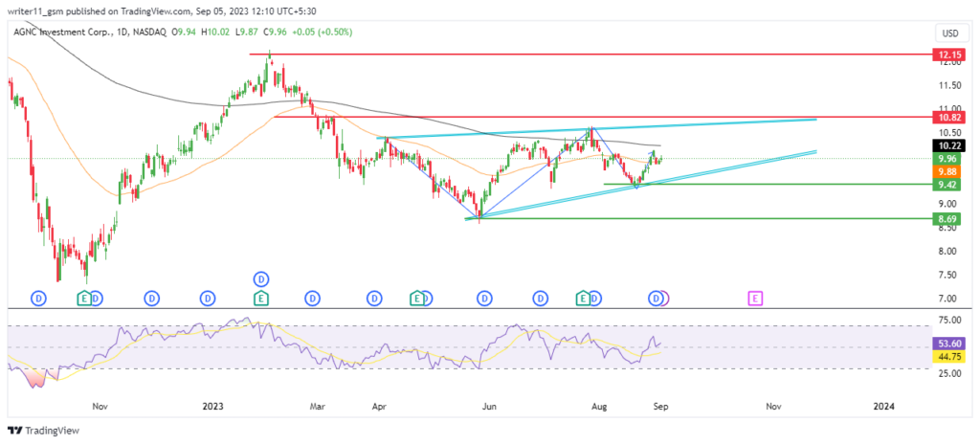Click the +0.05 (+0.50%) change value

323,32
